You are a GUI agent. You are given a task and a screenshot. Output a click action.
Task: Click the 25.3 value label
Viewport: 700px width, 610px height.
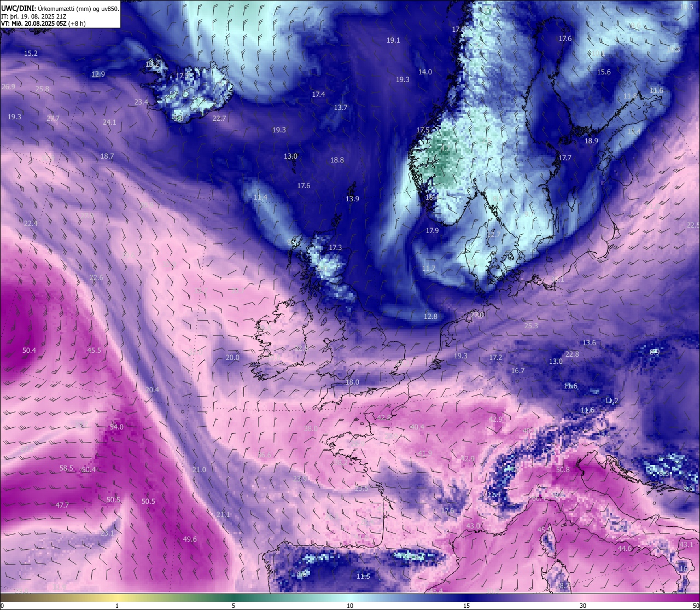(531, 326)
